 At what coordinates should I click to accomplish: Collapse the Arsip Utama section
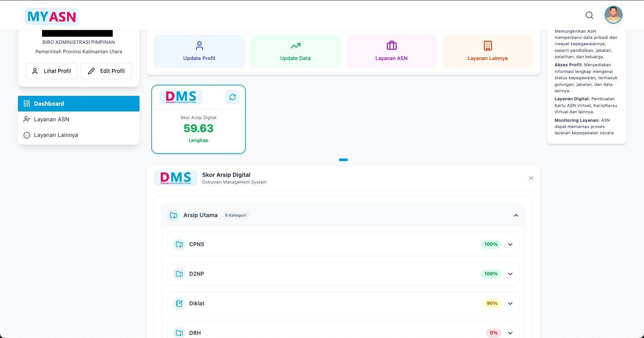click(x=516, y=215)
